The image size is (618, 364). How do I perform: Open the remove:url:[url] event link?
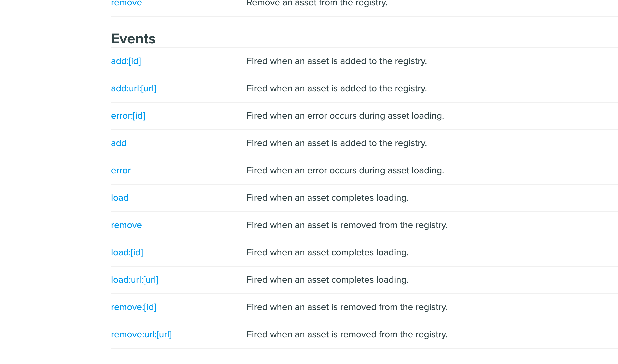pyautogui.click(x=141, y=335)
